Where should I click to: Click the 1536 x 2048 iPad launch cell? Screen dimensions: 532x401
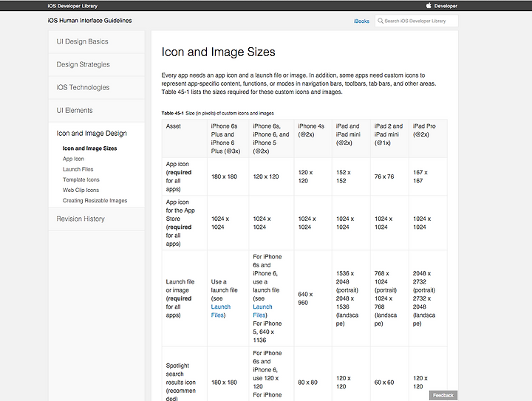(x=351, y=298)
